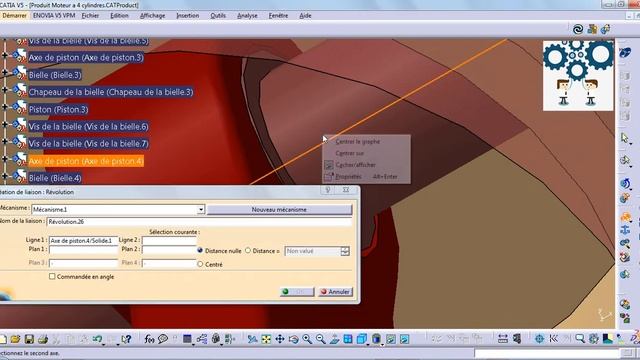The height and width of the screenshot is (360, 640).
Task: Activate the Rotate view tool
Action: tap(293, 339)
